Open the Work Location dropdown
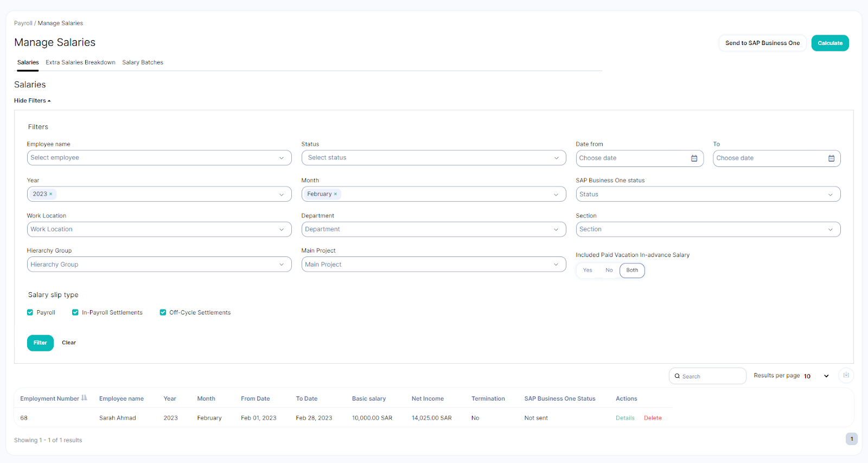The height and width of the screenshot is (463, 868). (x=159, y=229)
